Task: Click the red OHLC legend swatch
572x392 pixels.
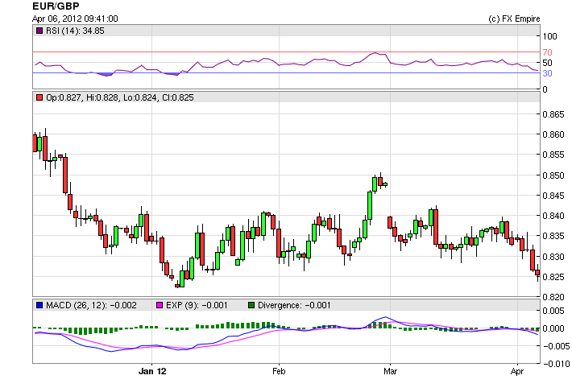Action: click(39, 97)
